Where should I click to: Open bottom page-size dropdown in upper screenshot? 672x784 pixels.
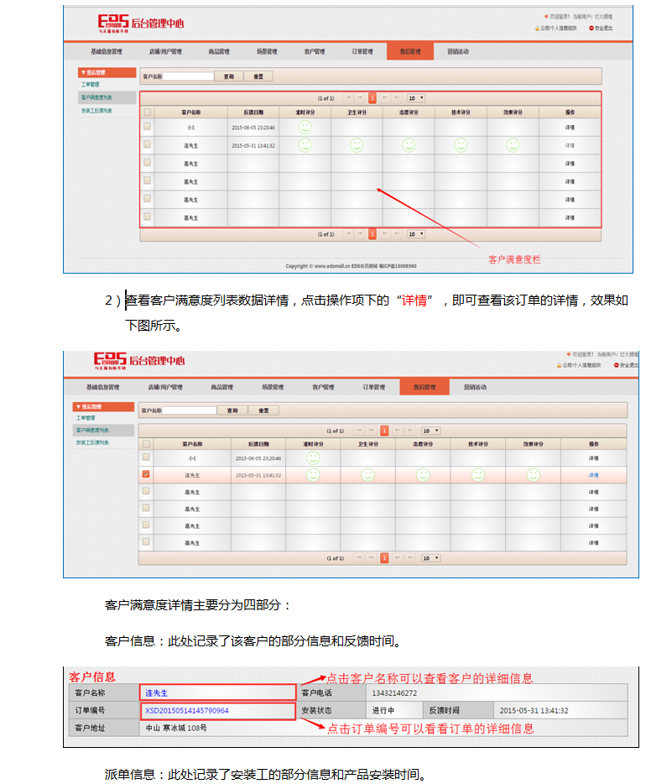[416, 234]
